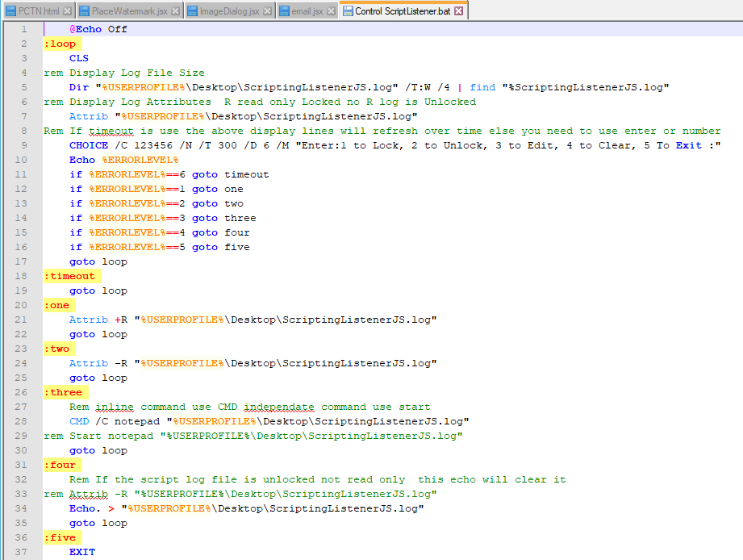The image size is (743, 560).
Task: Click line number 10 in the margin
Action: [x=19, y=160]
